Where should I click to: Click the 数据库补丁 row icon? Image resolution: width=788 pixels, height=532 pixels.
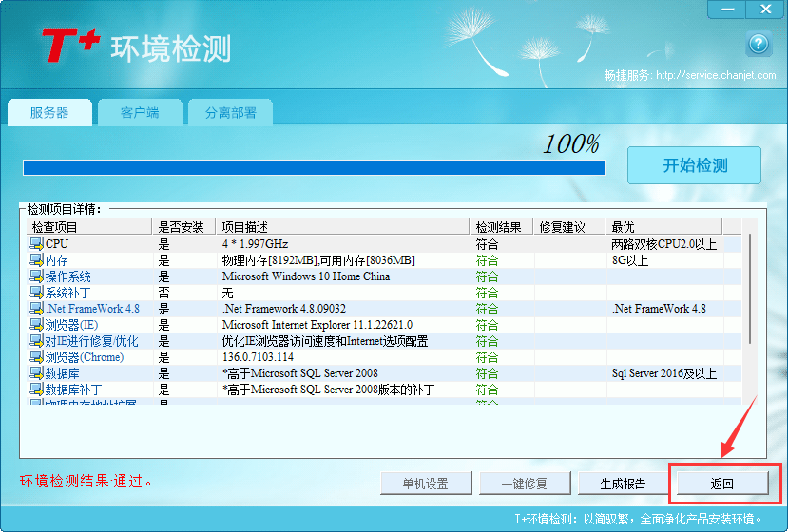[x=36, y=389]
